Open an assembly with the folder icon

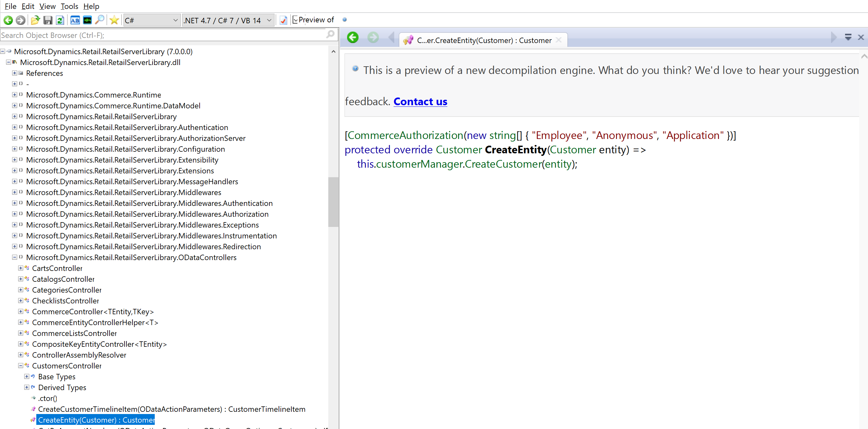35,20
